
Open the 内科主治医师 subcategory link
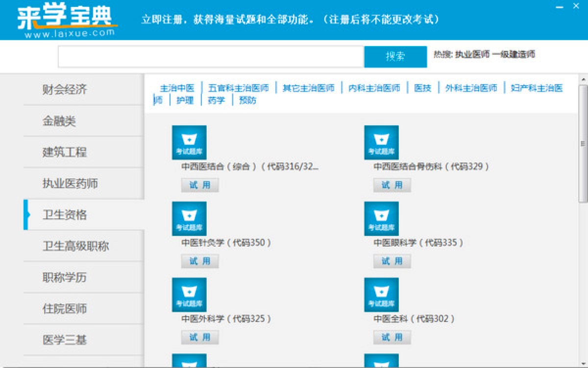click(x=373, y=88)
